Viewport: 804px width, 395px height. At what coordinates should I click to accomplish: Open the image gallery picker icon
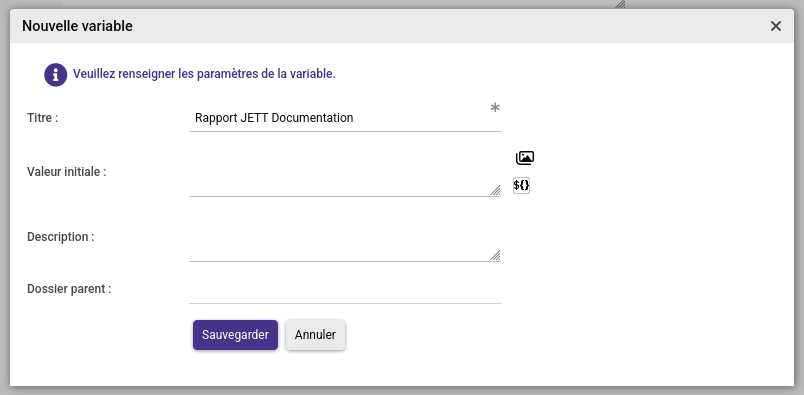[x=525, y=158]
